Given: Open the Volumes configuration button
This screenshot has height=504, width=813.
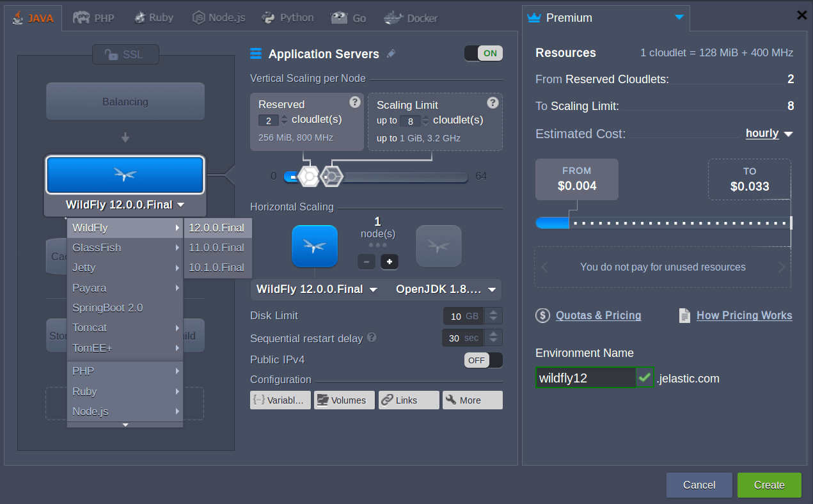Looking at the screenshot, I should pos(344,400).
